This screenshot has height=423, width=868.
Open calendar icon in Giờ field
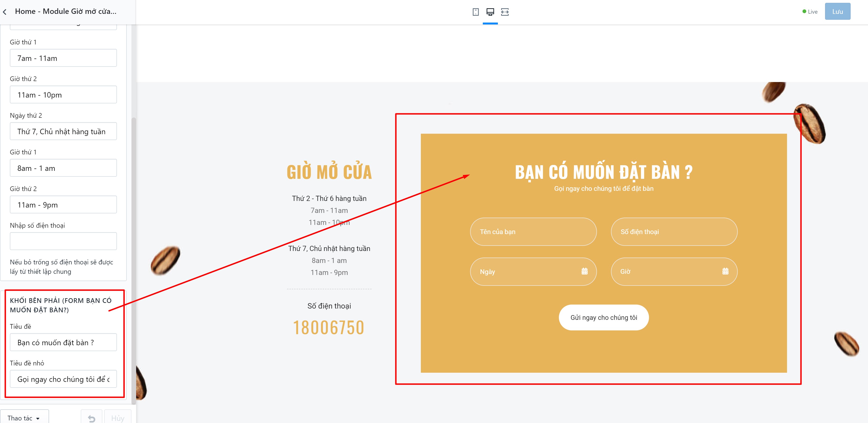[725, 271]
